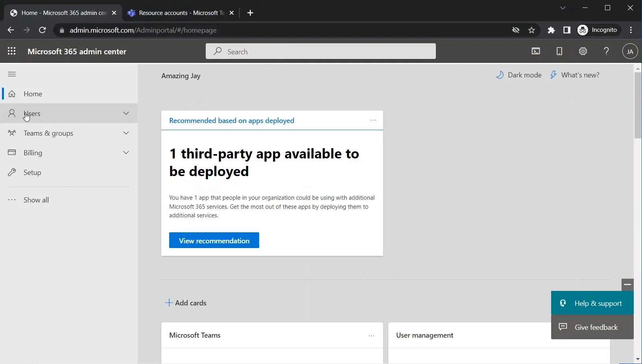Image resolution: width=642 pixels, height=364 pixels.
Task: Toggle Dark mode
Action: coord(519,75)
